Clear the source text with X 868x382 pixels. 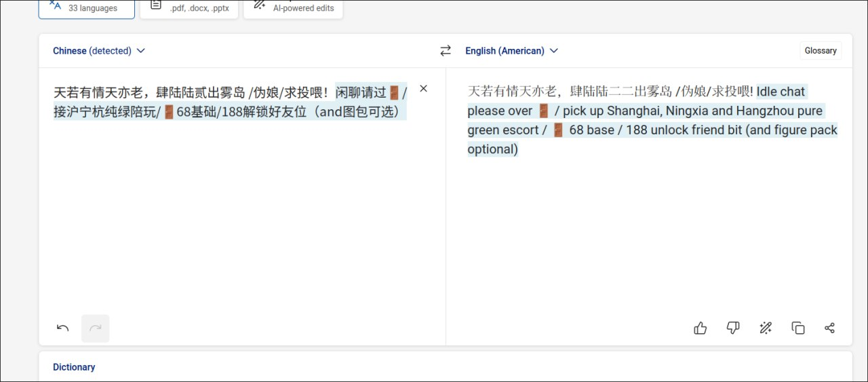coord(423,88)
